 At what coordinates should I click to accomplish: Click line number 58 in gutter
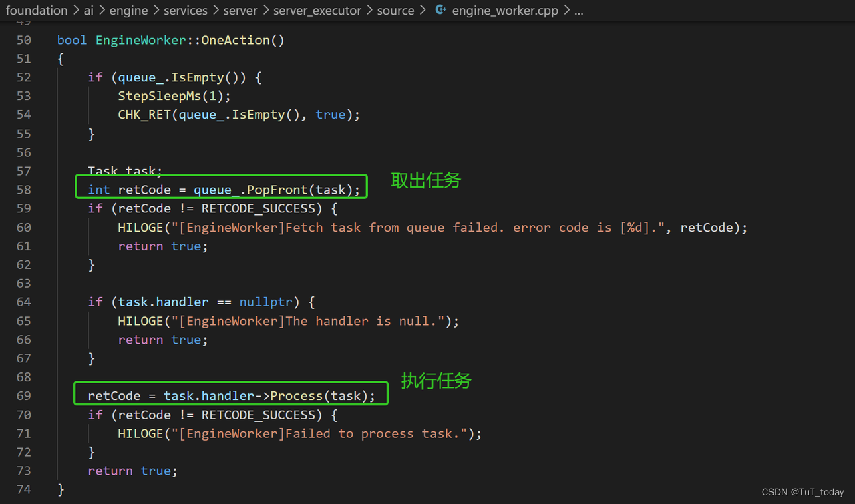coord(23,190)
